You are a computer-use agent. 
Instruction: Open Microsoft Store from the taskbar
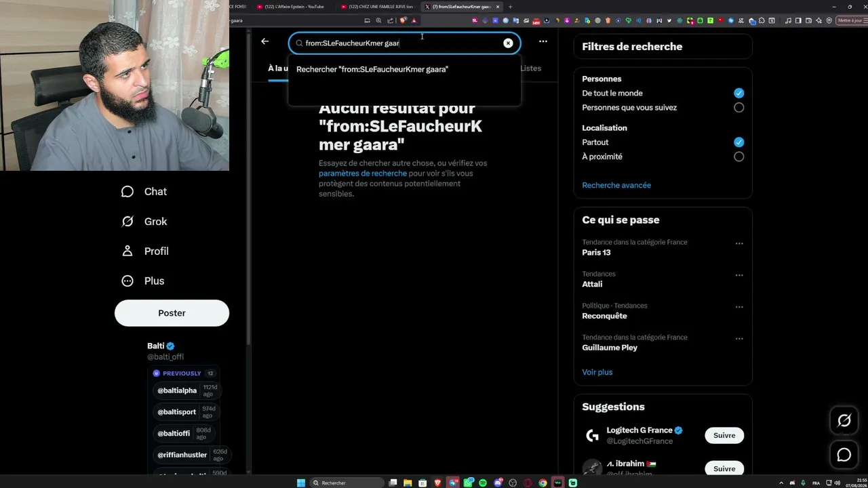(x=422, y=483)
